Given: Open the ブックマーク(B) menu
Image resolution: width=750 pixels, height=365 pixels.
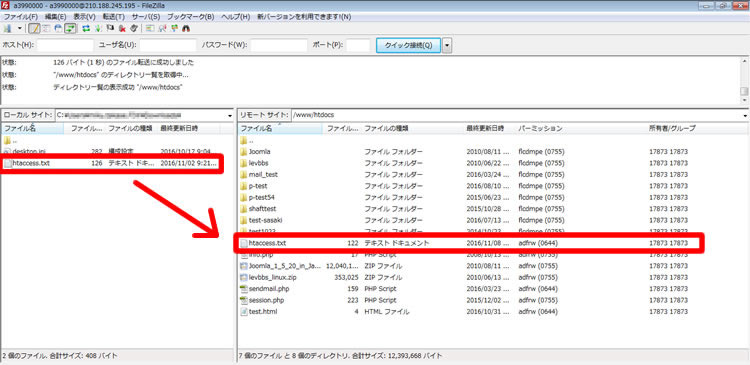Looking at the screenshot, I should click(190, 16).
